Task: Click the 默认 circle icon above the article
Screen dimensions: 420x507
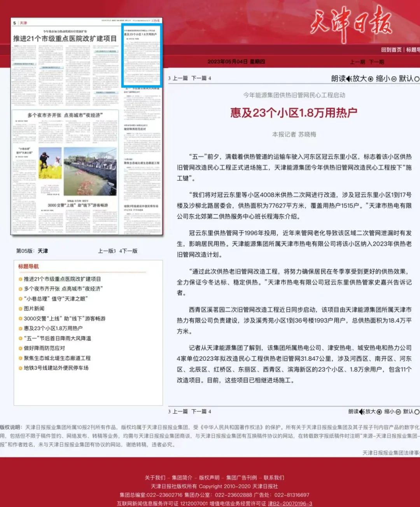Action: coord(417,79)
